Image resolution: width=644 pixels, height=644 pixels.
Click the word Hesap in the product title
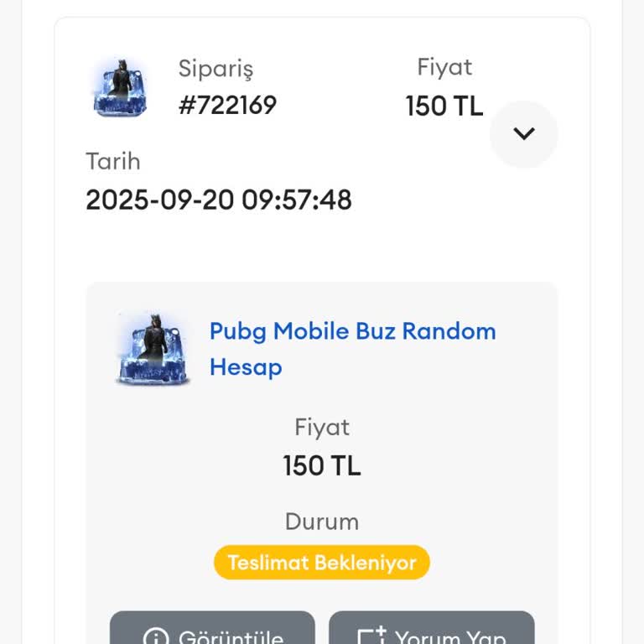246,367
